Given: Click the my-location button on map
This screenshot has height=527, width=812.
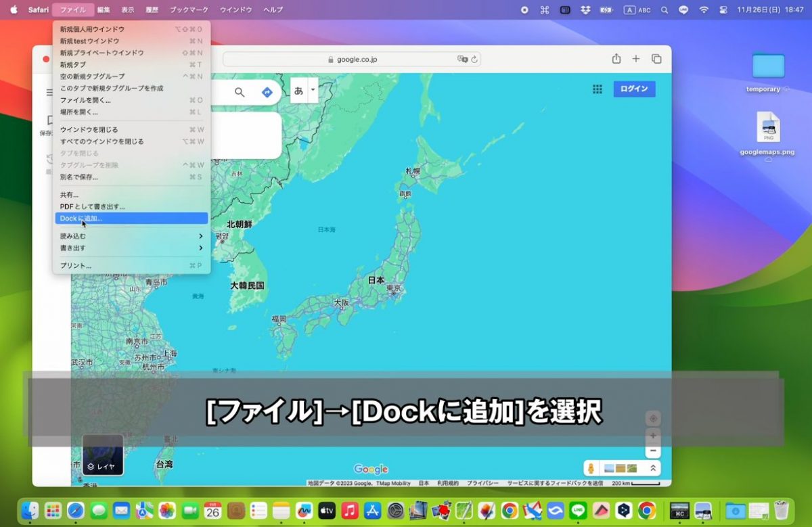Looking at the screenshot, I should [653, 418].
